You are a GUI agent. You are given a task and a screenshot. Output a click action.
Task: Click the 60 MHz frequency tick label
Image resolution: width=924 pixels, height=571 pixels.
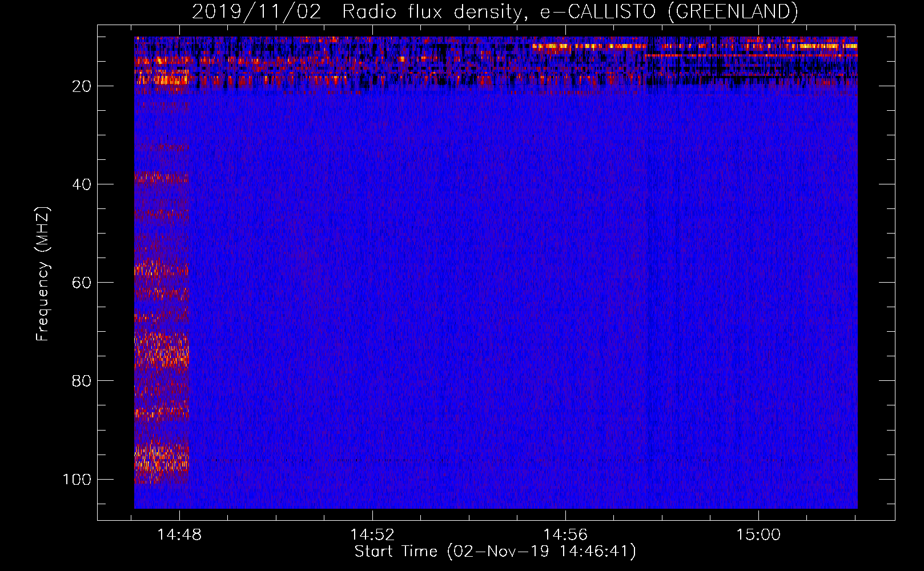pyautogui.click(x=82, y=283)
